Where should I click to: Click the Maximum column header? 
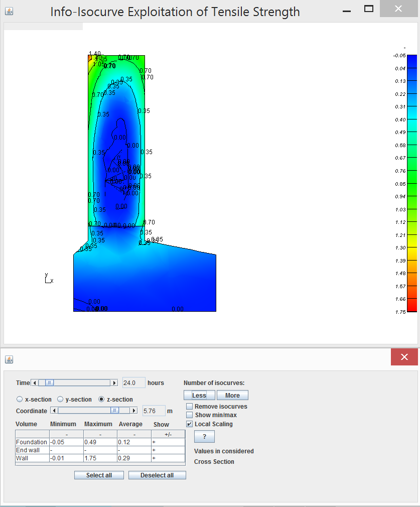(x=98, y=424)
